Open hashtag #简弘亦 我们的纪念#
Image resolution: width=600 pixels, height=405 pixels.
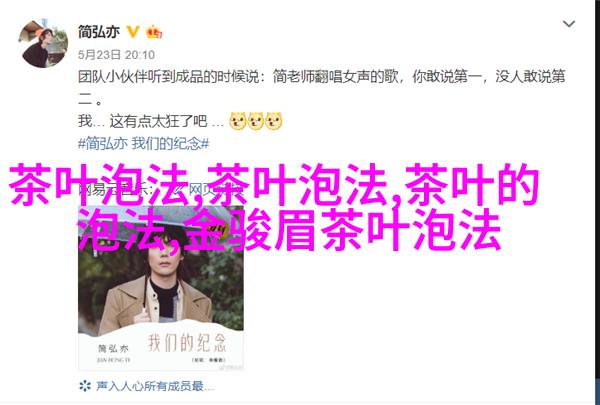pyautogui.click(x=143, y=144)
